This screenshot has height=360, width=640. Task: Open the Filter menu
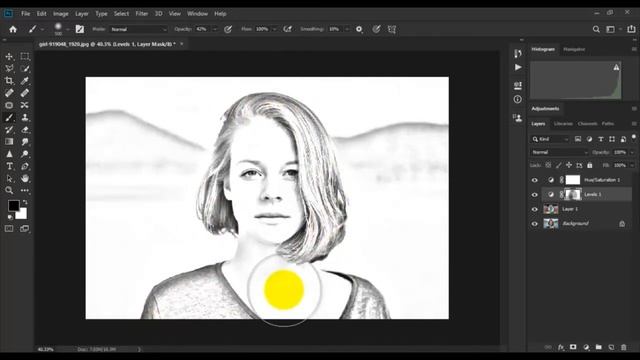tap(142, 13)
